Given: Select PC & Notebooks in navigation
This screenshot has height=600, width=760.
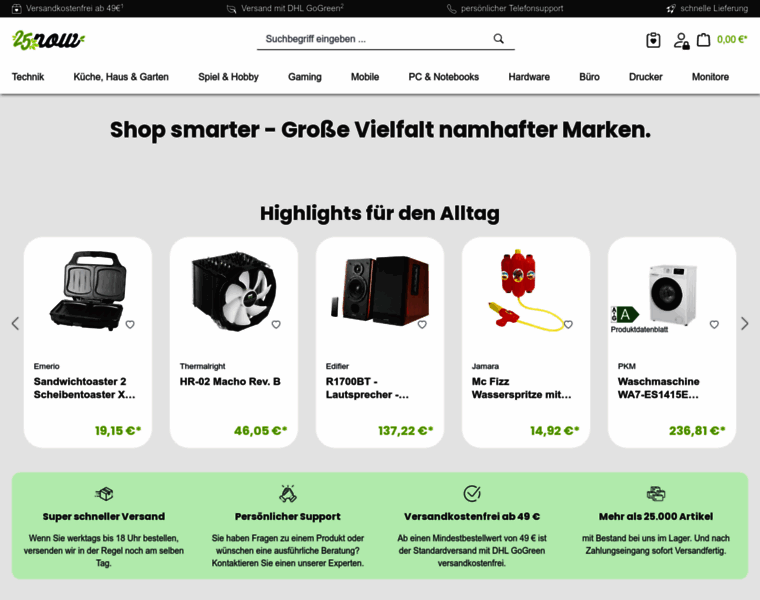Looking at the screenshot, I should 443,77.
